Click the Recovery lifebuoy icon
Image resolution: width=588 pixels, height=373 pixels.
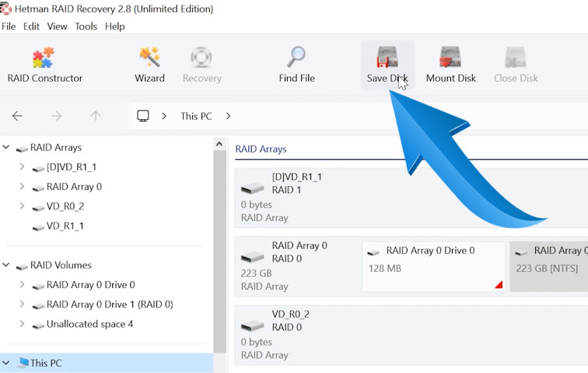201,57
